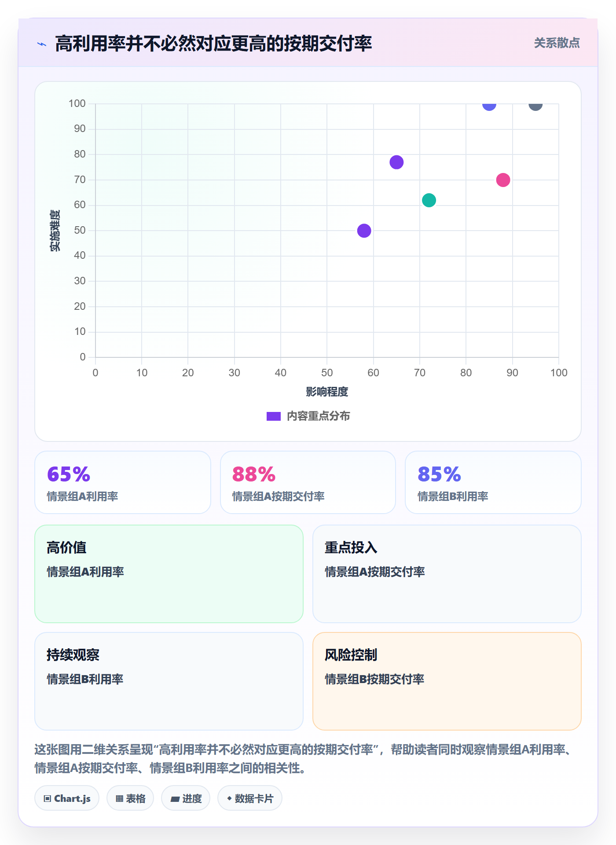Click the bar icon in the 进度 chip
Image resolution: width=616 pixels, height=845 pixels.
click(175, 799)
